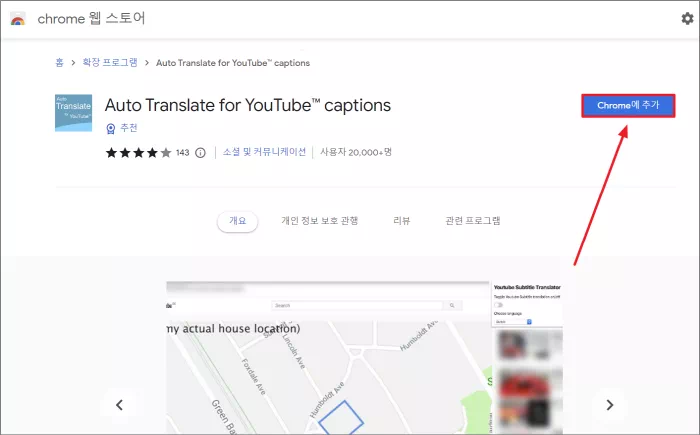Click the chrome 웹 스토어 title

click(x=91, y=18)
